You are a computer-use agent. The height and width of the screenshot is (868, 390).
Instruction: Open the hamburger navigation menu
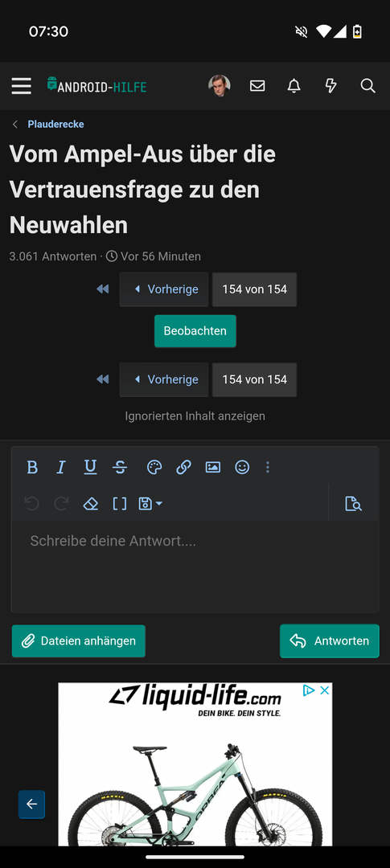(21, 86)
